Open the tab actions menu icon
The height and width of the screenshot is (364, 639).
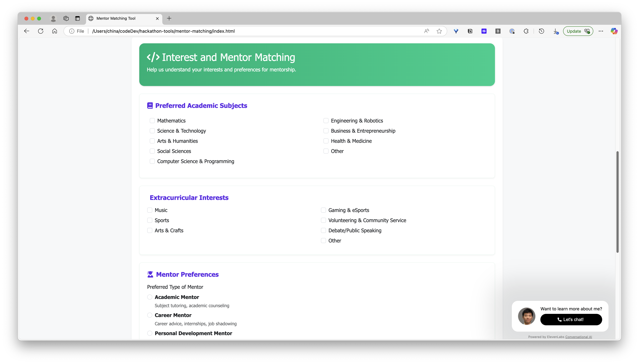pyautogui.click(x=77, y=18)
